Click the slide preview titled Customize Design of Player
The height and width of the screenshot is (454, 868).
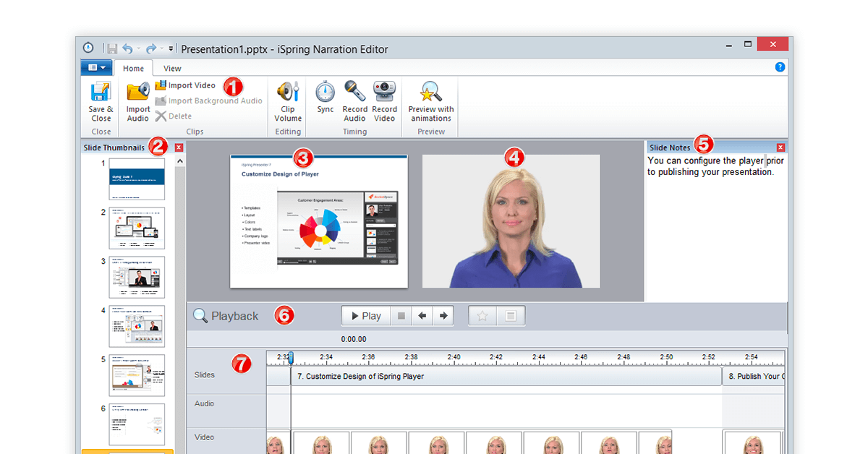pos(319,221)
